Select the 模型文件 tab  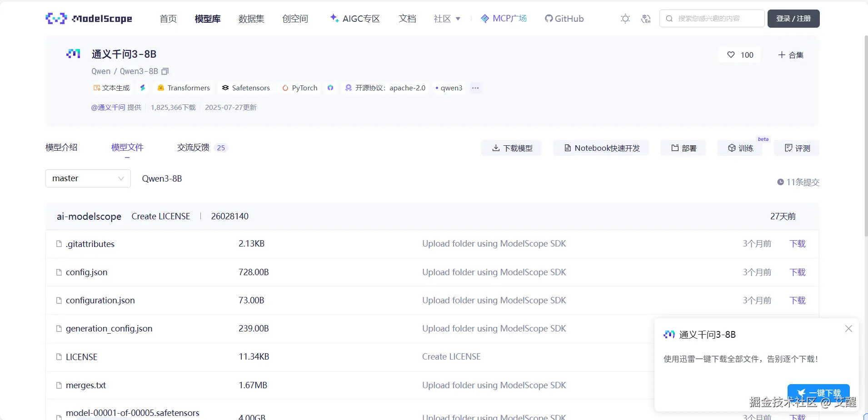[127, 148]
